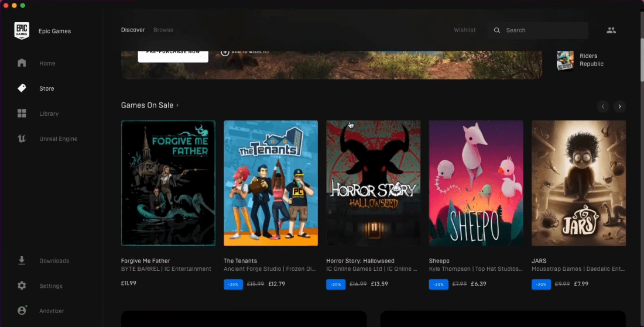644x327 pixels.
Task: Click the £12.79 sale price
Action: (276, 284)
